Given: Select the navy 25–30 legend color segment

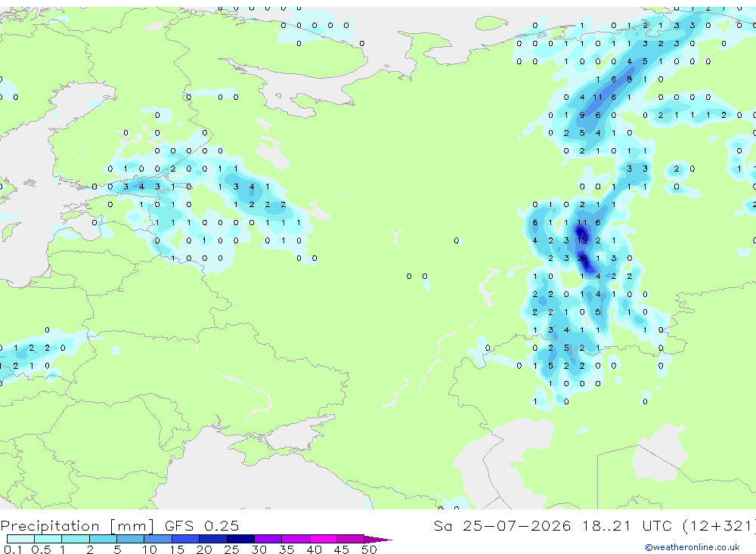Looking at the screenshot, I should pyautogui.click(x=240, y=539).
